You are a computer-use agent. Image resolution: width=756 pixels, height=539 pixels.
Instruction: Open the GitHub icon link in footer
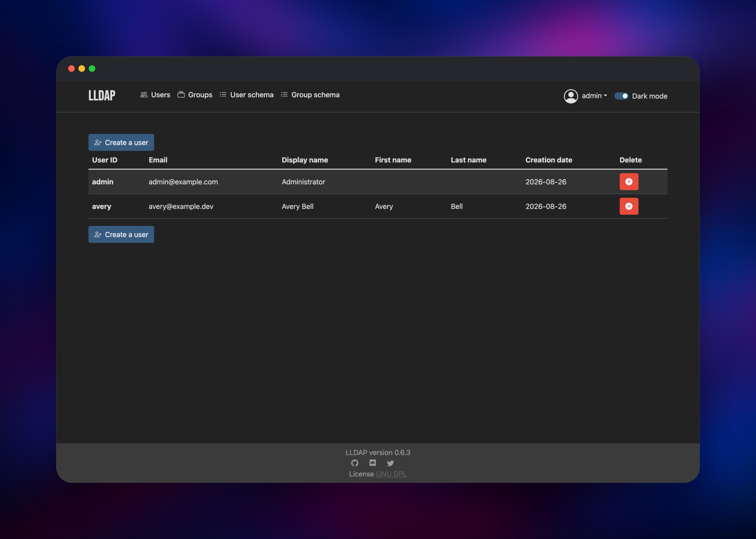tap(355, 463)
